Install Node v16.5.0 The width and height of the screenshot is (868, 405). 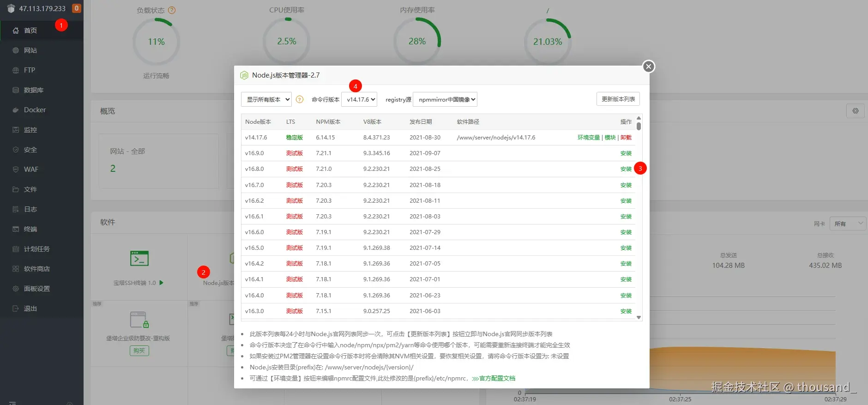(626, 248)
